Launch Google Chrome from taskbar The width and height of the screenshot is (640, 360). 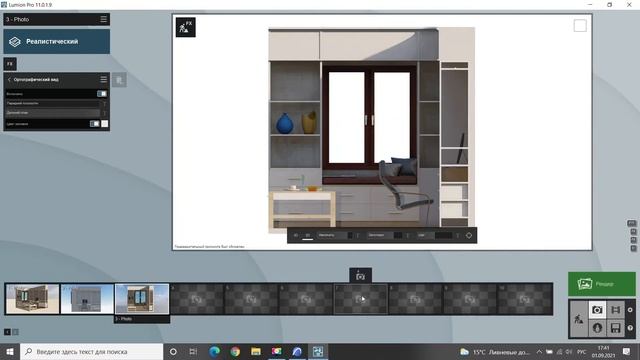click(x=235, y=351)
